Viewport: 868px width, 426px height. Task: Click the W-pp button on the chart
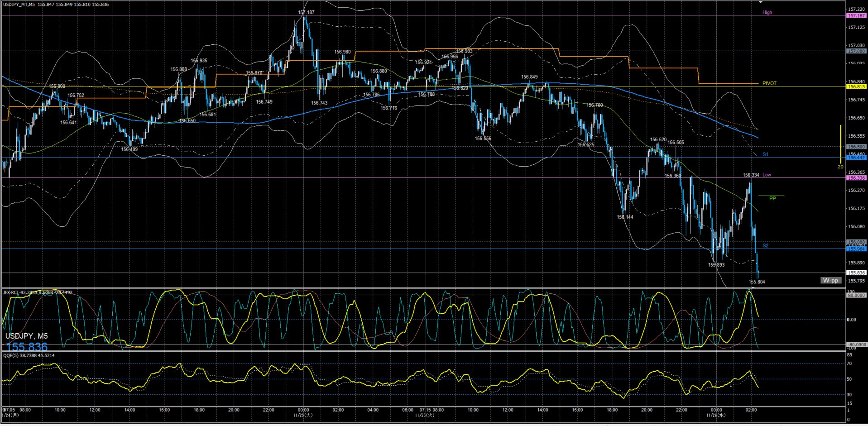[x=830, y=281]
